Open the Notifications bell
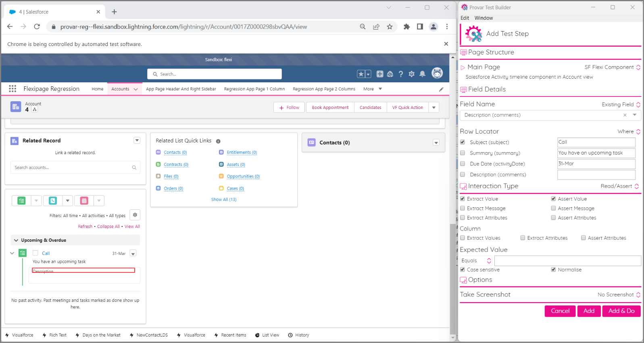The image size is (644, 343). [422, 74]
